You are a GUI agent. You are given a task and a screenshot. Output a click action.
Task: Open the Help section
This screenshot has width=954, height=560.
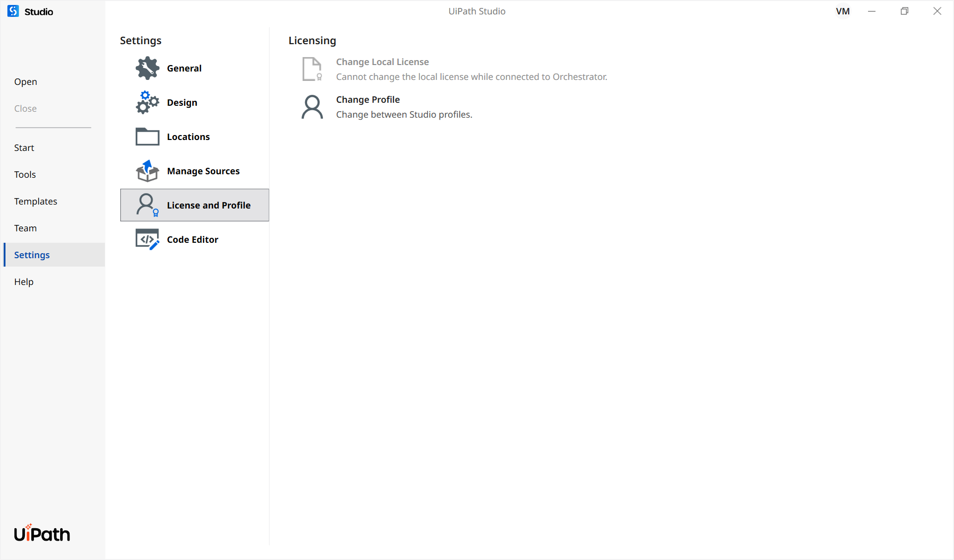point(23,281)
